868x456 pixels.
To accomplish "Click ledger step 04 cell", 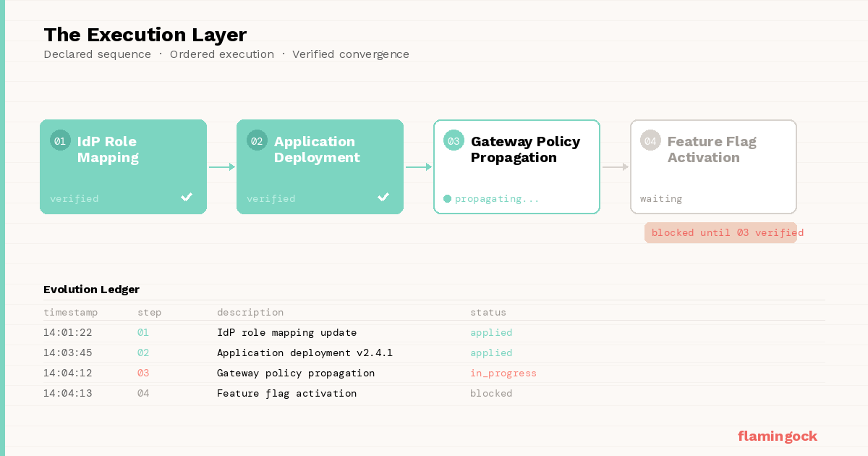I will click(x=143, y=394).
